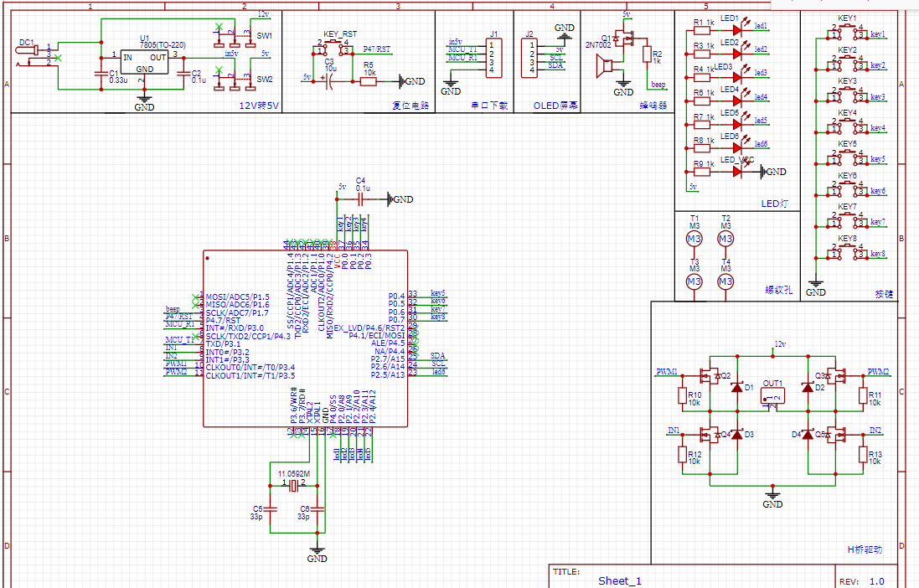Screen dimensions: 919x588
Task: Click the 12V转5V section label
Action: (x=259, y=106)
